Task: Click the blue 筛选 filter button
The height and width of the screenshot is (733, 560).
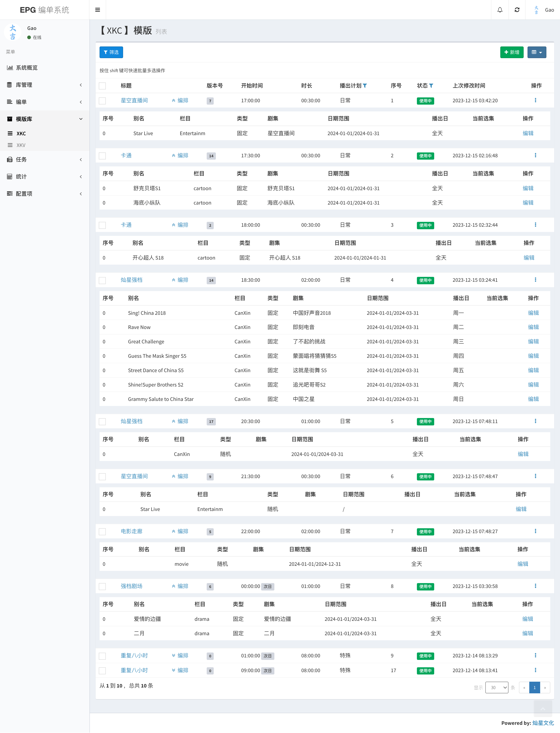Action: (x=111, y=52)
